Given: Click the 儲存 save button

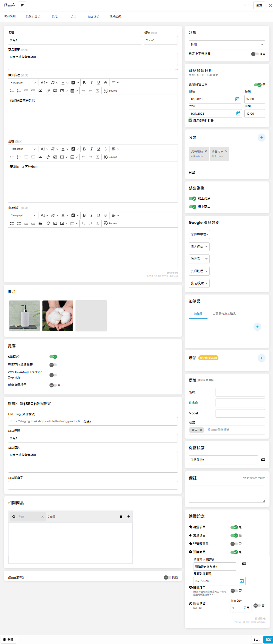Looking at the screenshot, I should tap(268, 639).
